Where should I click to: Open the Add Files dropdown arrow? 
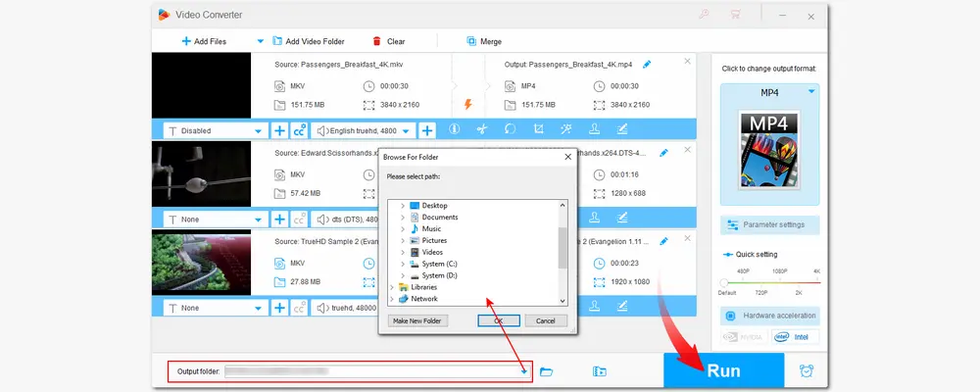[260, 41]
